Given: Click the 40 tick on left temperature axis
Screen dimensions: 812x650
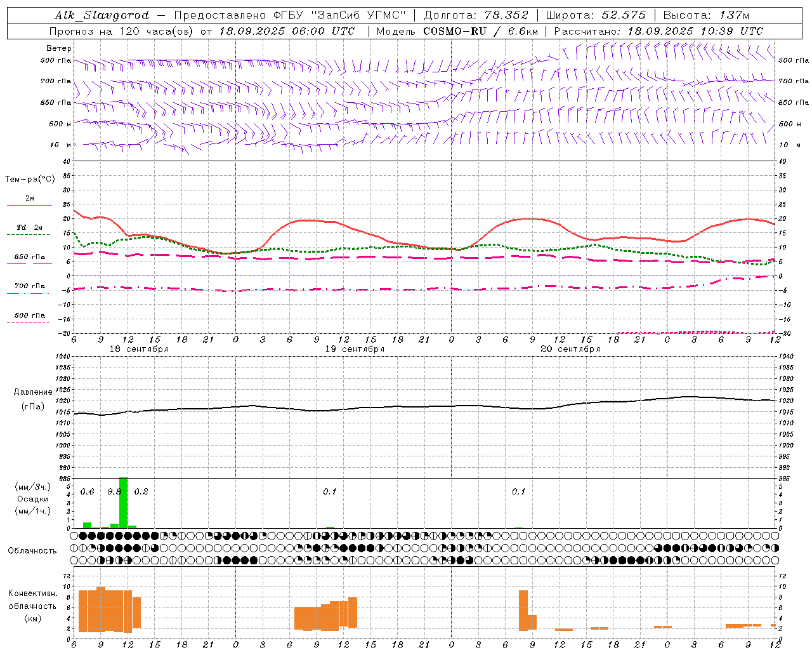Looking at the screenshot, I should point(66,161).
